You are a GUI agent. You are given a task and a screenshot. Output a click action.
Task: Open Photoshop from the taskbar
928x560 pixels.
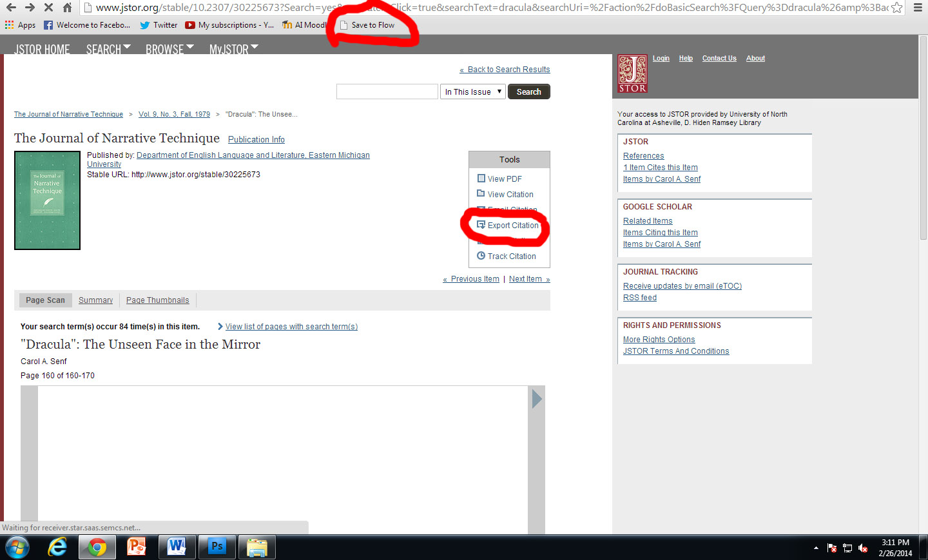click(x=217, y=547)
